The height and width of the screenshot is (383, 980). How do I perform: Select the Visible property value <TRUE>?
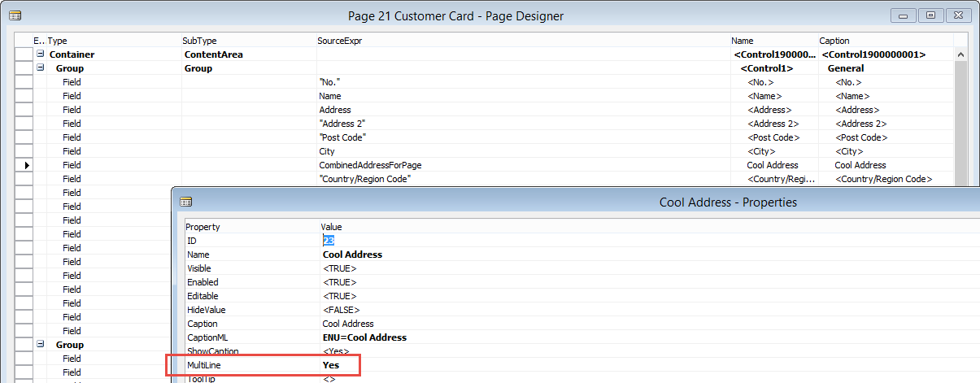pos(340,268)
